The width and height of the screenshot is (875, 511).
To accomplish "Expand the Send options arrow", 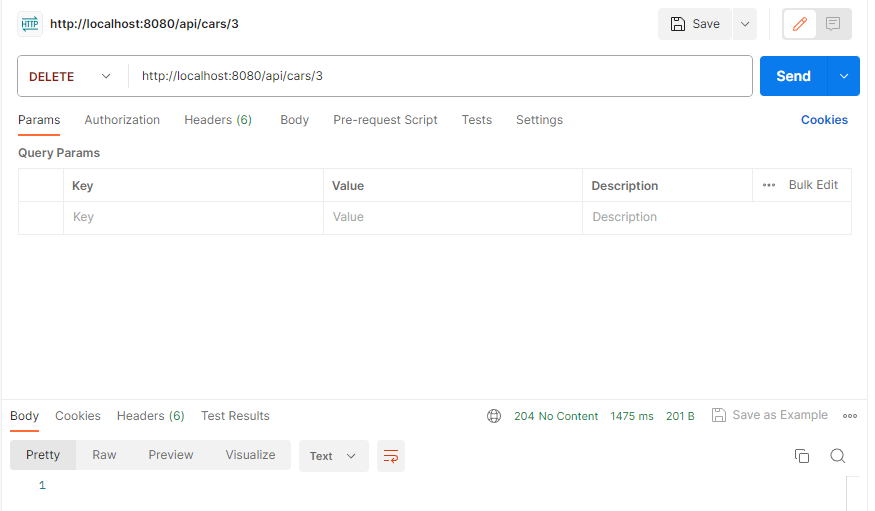I will pyautogui.click(x=844, y=76).
